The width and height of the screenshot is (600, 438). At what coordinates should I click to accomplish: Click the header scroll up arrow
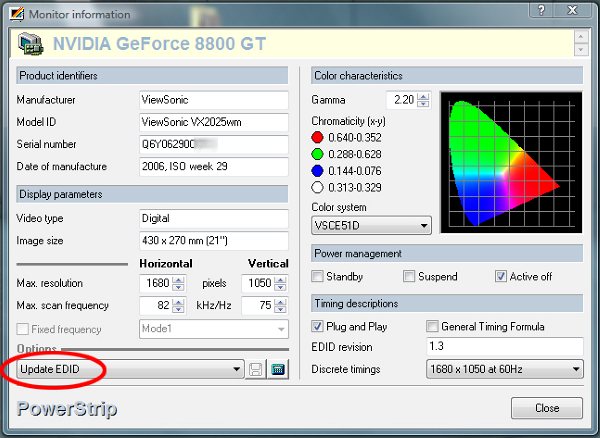point(581,37)
